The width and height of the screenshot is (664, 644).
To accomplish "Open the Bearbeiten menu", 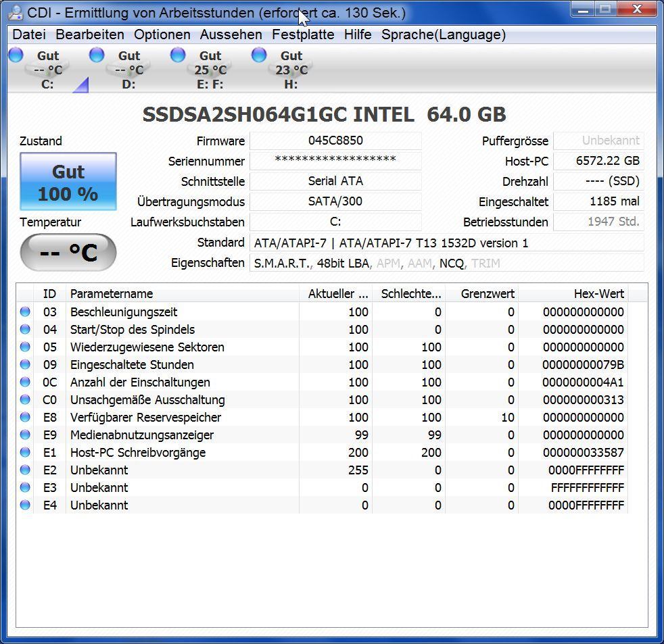I will pos(90,34).
